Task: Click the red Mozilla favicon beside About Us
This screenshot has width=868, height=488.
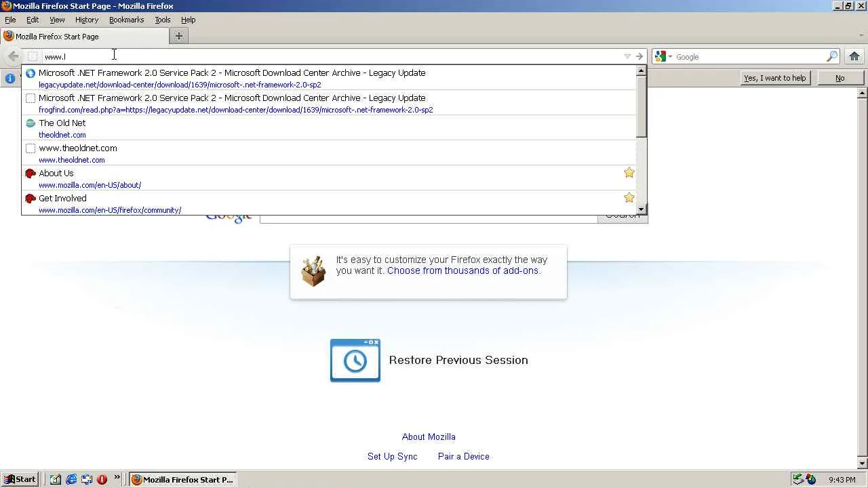Action: [x=31, y=174]
